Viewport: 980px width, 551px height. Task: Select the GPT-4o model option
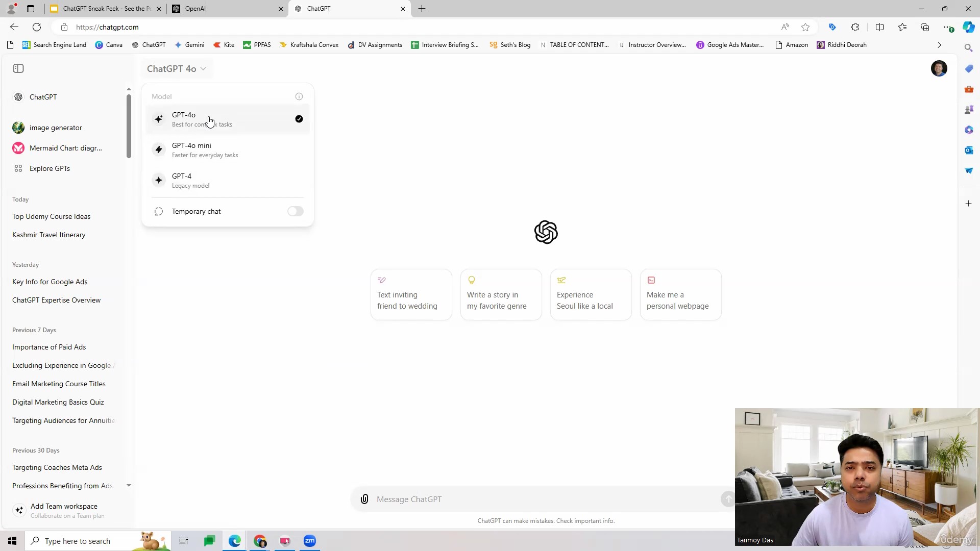[x=228, y=119]
